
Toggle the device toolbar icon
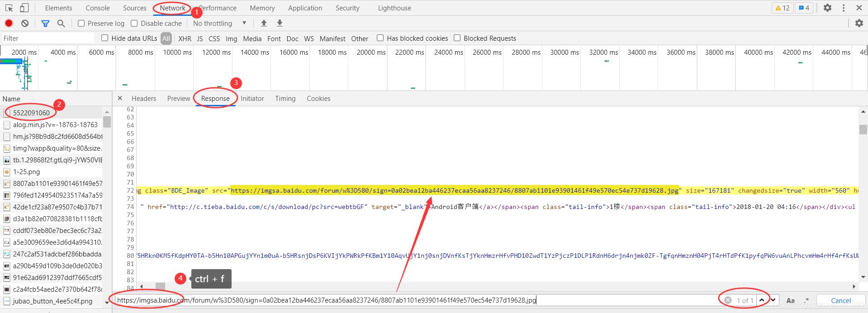pyautogui.click(x=24, y=8)
